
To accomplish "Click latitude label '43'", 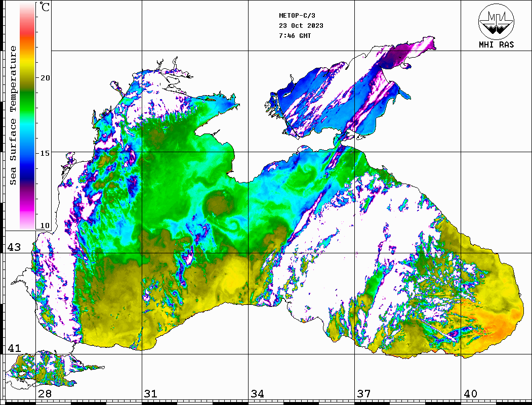I will 14,247.
